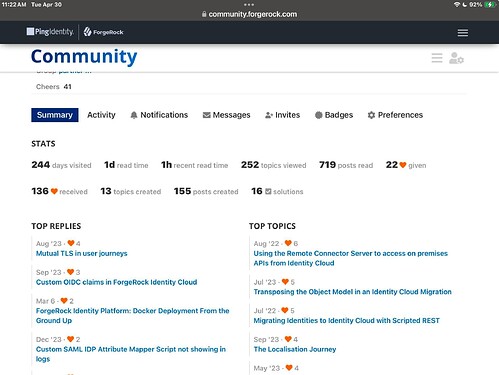This screenshot has height=375, width=499.
Task: Click the solutions checkbox icon
Action: 268,191
